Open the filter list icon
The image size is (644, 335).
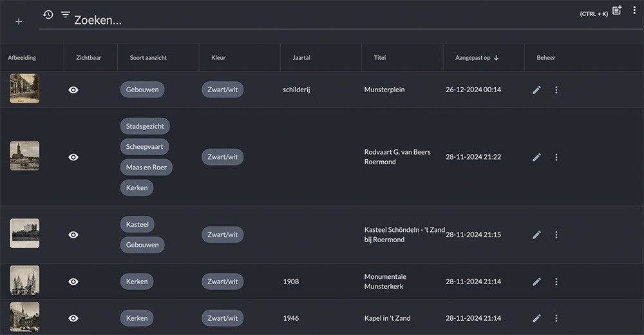(66, 14)
